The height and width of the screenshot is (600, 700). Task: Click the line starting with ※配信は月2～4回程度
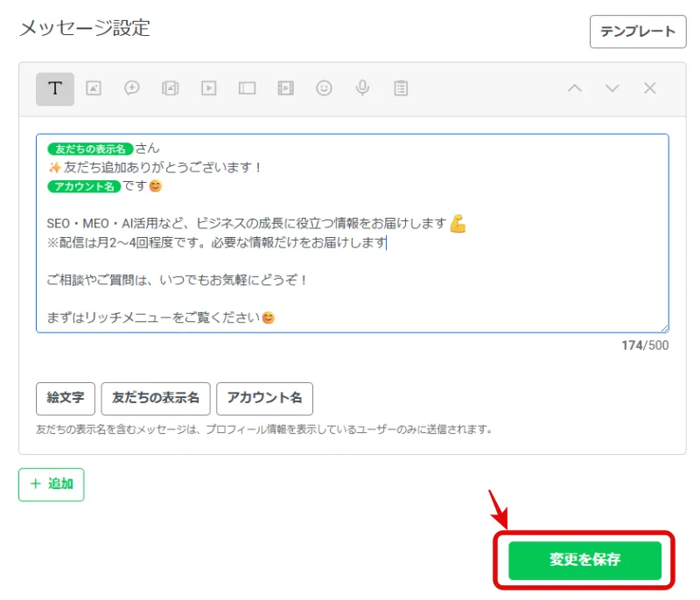pos(216,242)
